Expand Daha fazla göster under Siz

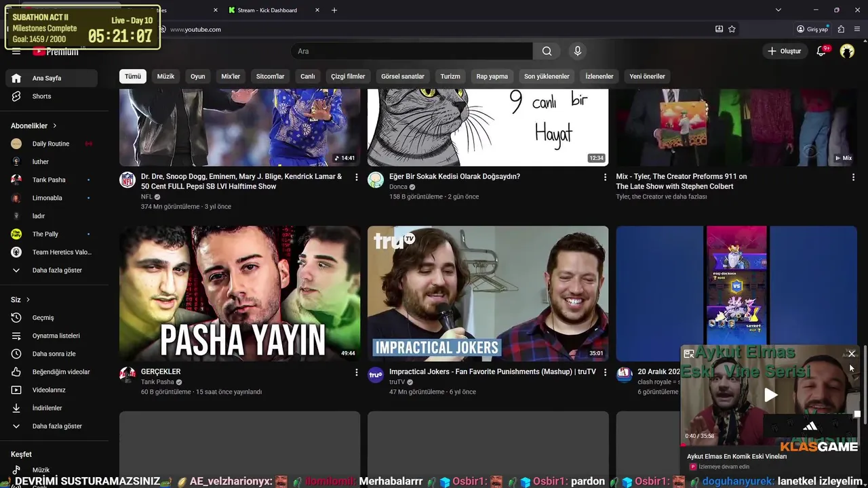click(52, 426)
